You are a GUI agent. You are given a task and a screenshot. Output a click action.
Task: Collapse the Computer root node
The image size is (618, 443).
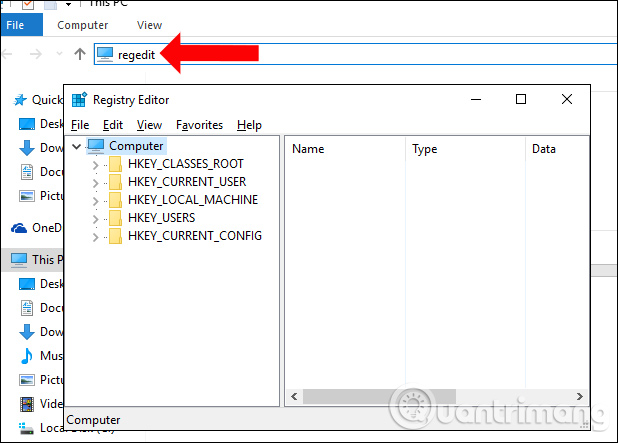pyautogui.click(x=77, y=147)
